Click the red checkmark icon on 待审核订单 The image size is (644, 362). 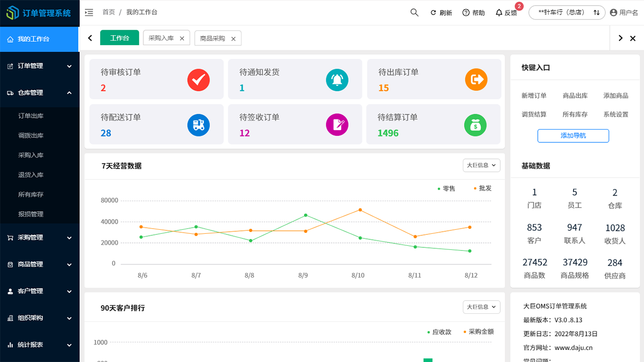tap(198, 79)
